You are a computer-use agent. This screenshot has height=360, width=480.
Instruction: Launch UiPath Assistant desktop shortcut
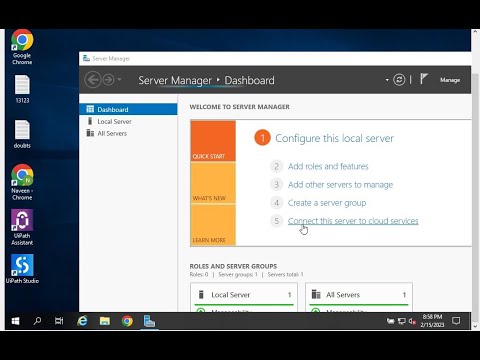point(22,227)
